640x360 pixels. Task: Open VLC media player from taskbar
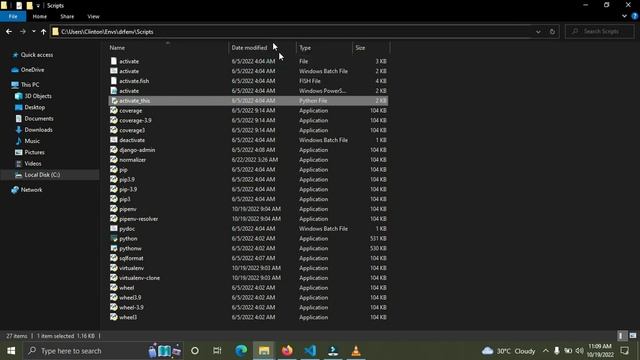[356, 351]
